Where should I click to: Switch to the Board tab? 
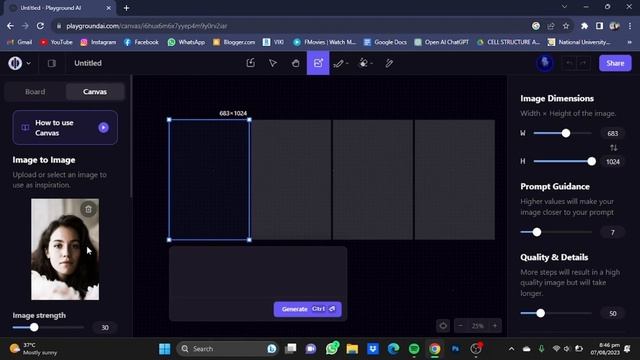(x=35, y=92)
